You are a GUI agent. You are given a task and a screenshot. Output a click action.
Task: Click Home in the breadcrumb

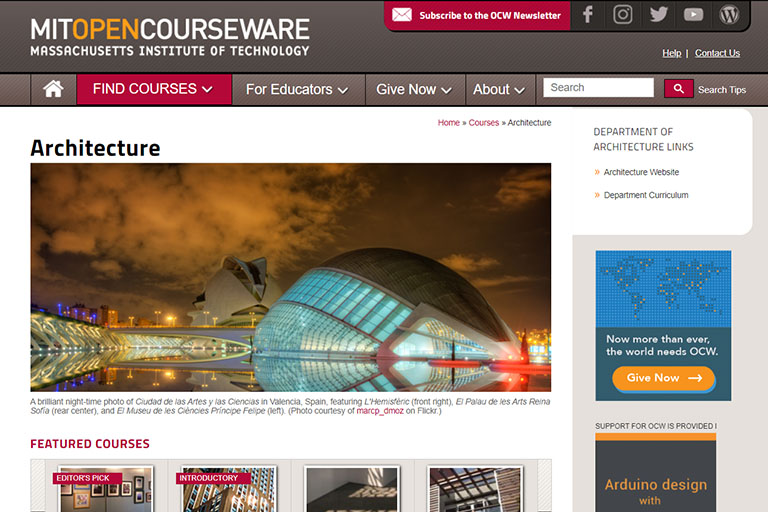(449, 122)
